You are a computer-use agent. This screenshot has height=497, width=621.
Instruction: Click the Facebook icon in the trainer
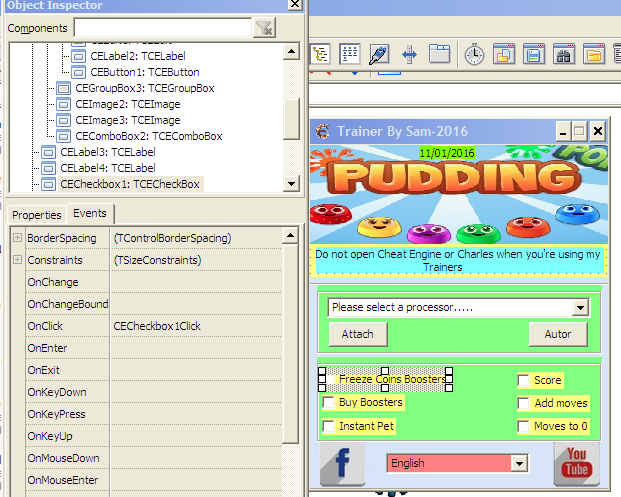pos(342,464)
